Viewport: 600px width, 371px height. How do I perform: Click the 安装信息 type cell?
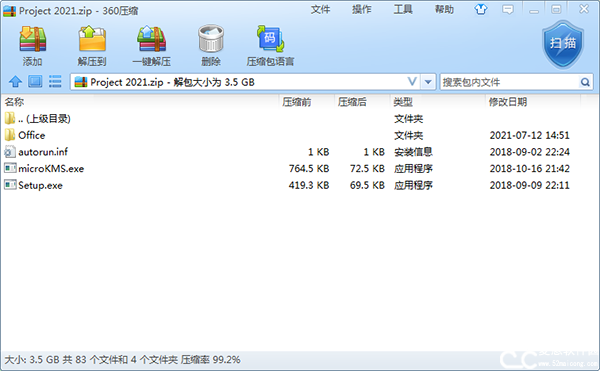point(413,152)
